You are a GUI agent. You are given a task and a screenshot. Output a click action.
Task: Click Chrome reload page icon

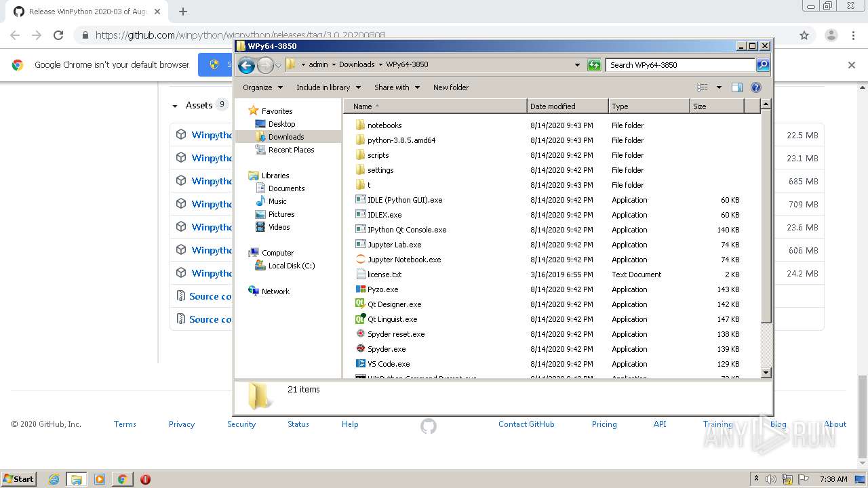58,35
